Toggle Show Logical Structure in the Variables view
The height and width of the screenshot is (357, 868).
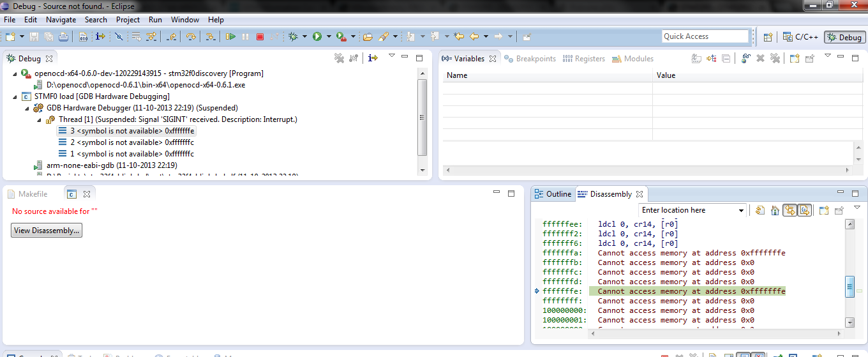pos(712,59)
